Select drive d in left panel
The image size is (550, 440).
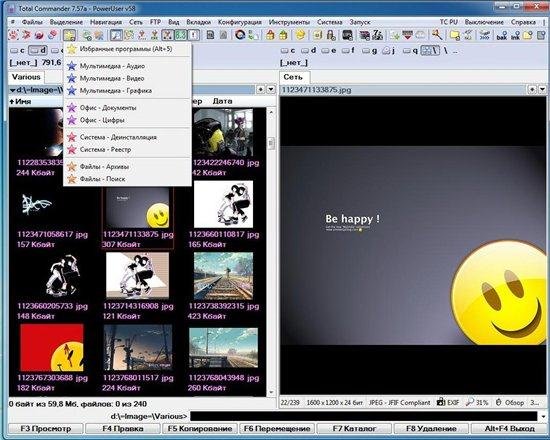coord(38,51)
